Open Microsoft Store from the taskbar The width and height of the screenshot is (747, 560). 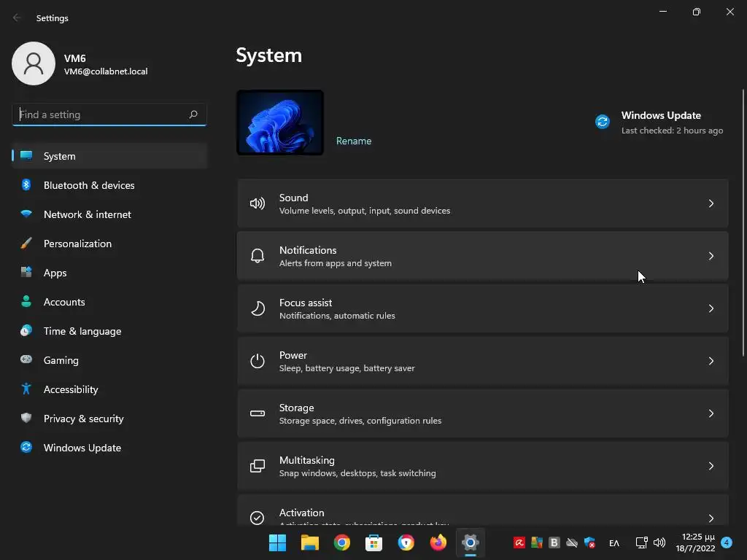click(373, 542)
